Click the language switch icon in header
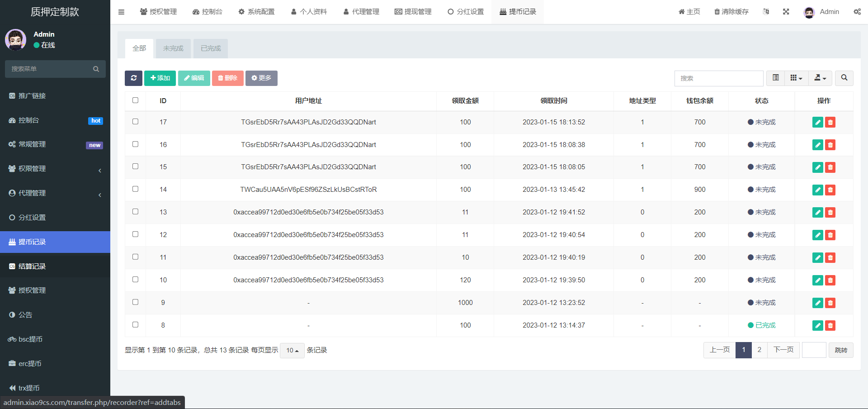The height and width of the screenshot is (409, 868). pyautogui.click(x=766, y=12)
